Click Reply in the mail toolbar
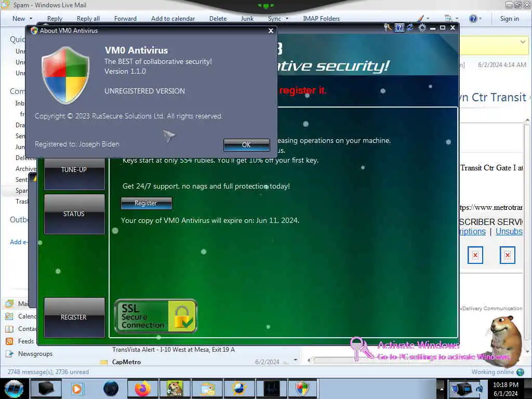 pyautogui.click(x=55, y=19)
